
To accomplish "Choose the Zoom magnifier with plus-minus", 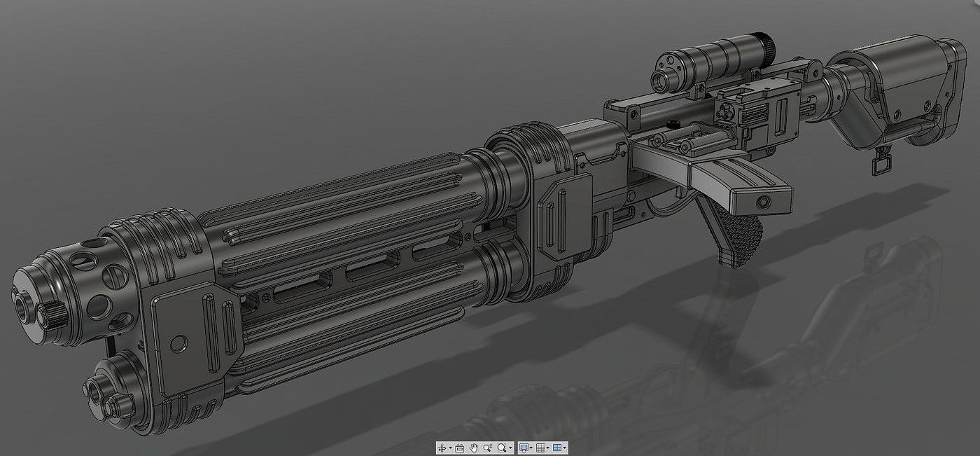I will [x=488, y=448].
